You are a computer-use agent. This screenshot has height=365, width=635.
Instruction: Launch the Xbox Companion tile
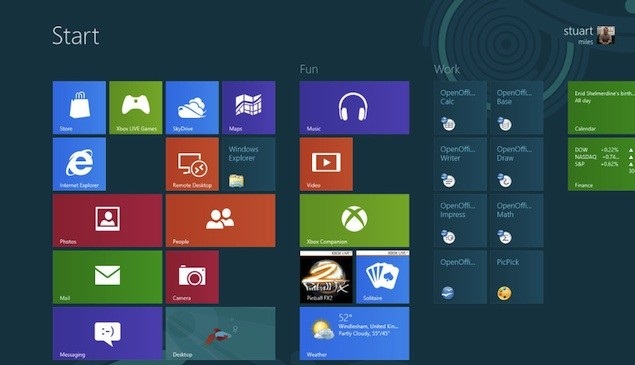(x=354, y=220)
